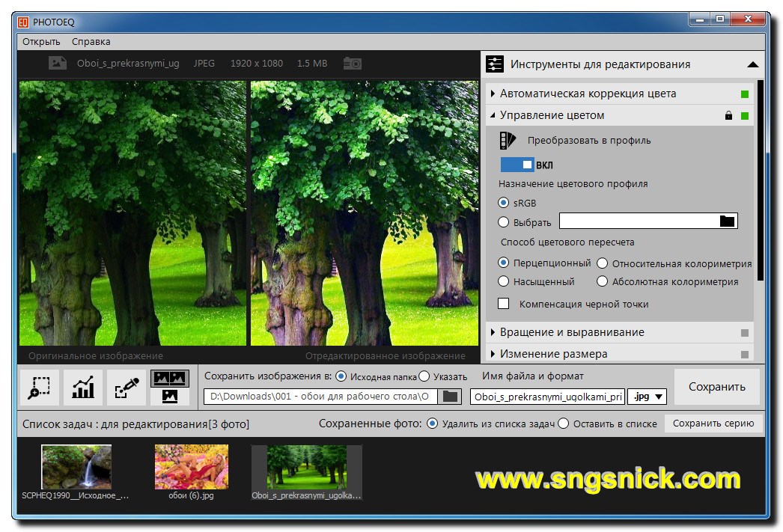Image resolution: width=783 pixels, height=532 pixels.
Task: Enable Компенсация черной точки checkbox
Action: [503, 304]
